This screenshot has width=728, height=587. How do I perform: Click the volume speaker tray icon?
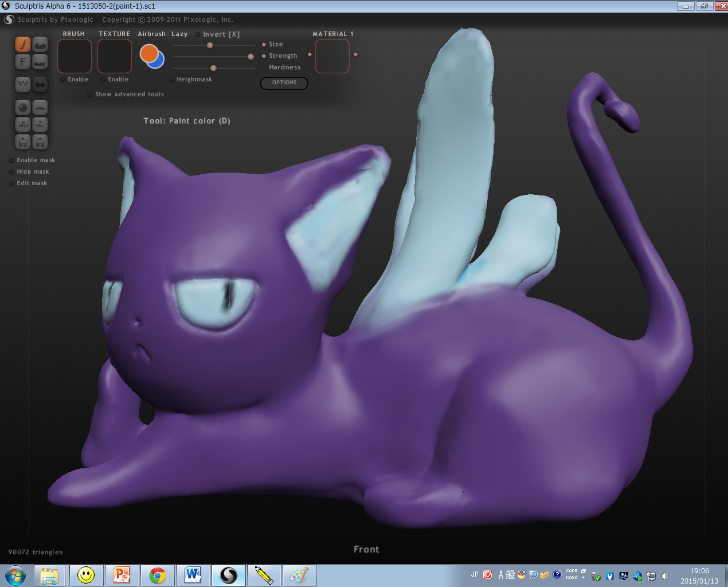point(665,576)
